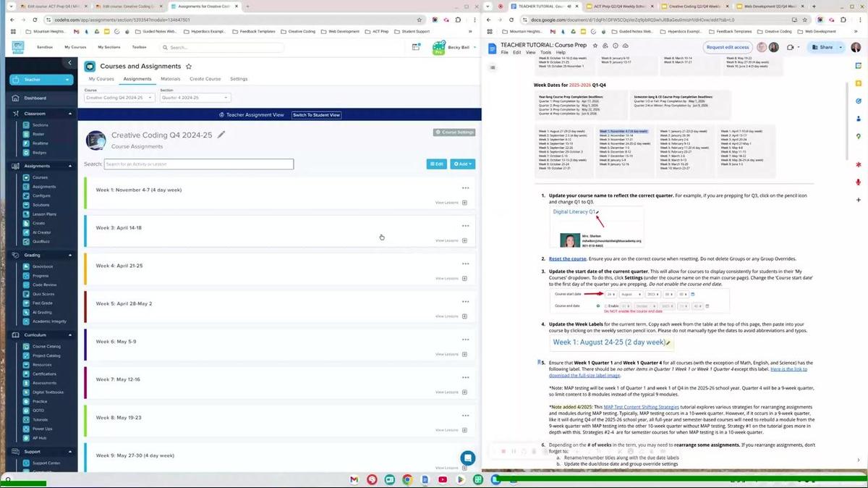Screen dimensions: 868x488
Task: Open the Reset the course link in the document
Action: pyautogui.click(x=567, y=258)
